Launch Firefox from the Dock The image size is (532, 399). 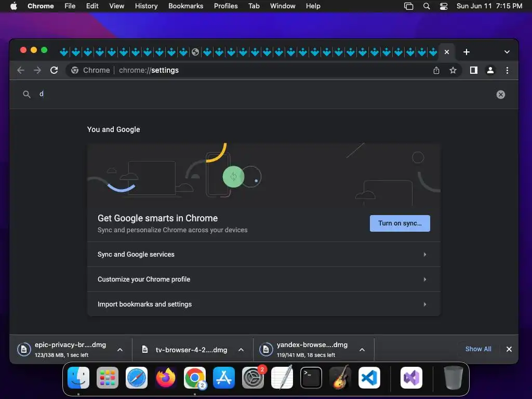166,378
